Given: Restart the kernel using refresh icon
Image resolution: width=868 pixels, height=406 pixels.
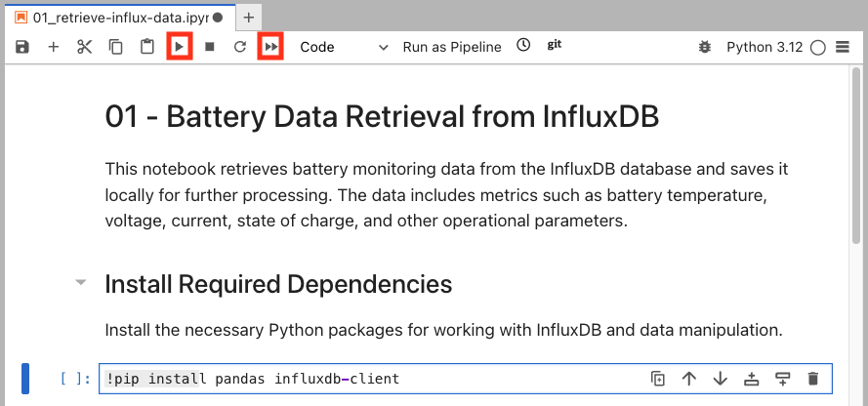Looking at the screenshot, I should tap(239, 47).
